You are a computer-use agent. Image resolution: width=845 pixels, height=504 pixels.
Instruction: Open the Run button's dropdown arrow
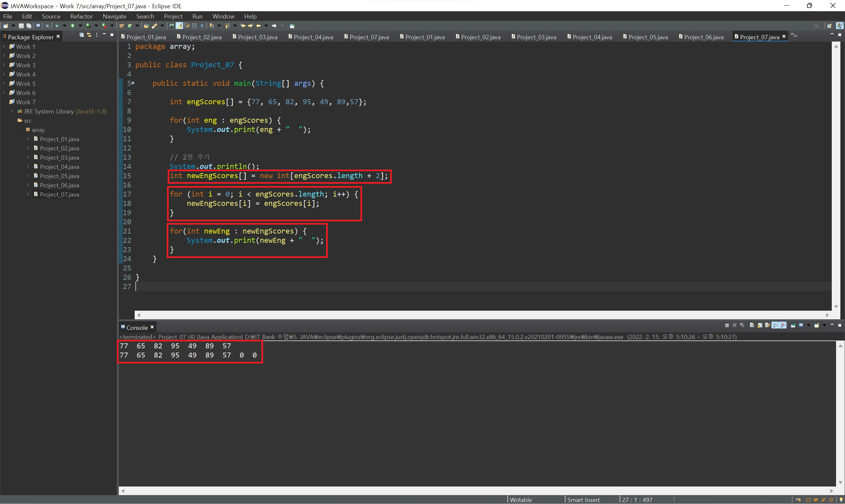[81, 26]
